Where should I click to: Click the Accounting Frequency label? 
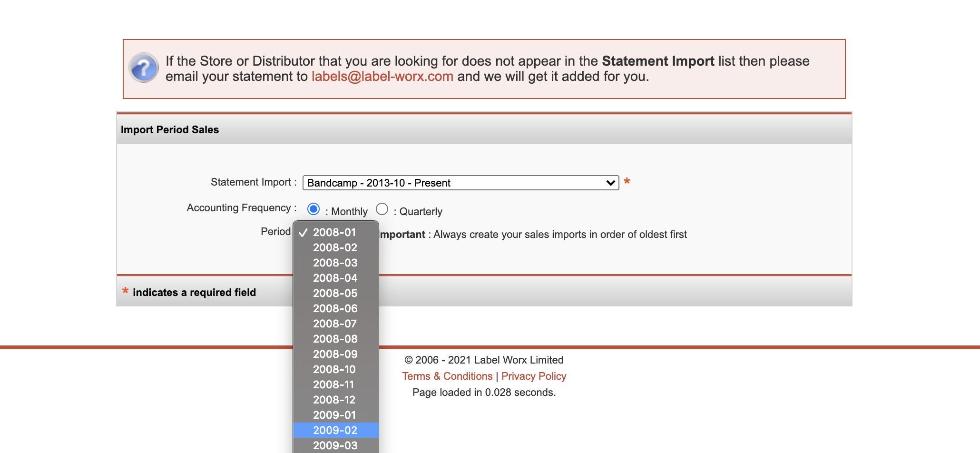242,208
